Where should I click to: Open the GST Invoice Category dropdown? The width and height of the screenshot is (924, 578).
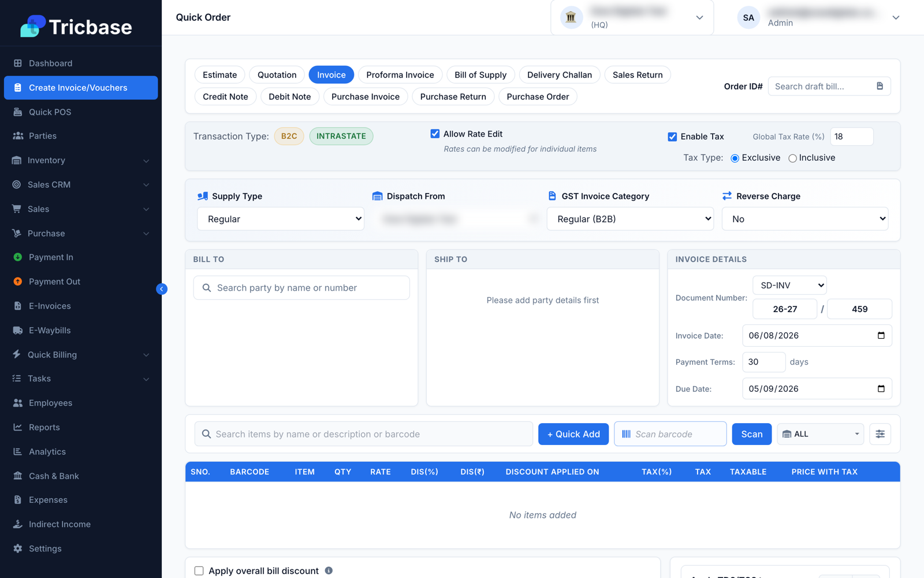click(x=630, y=219)
